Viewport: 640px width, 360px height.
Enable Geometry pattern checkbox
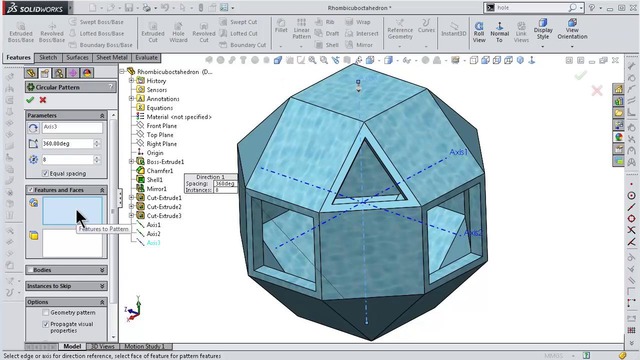pos(46,313)
